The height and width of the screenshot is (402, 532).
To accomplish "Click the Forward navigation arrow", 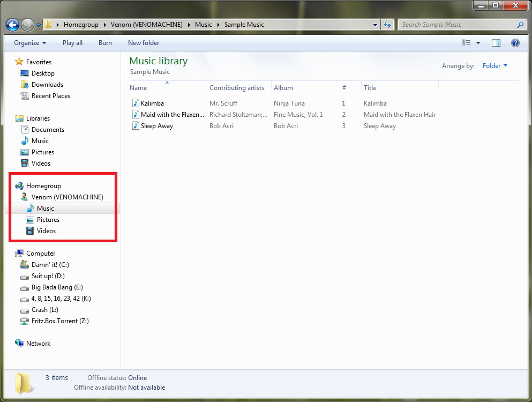I will point(27,25).
